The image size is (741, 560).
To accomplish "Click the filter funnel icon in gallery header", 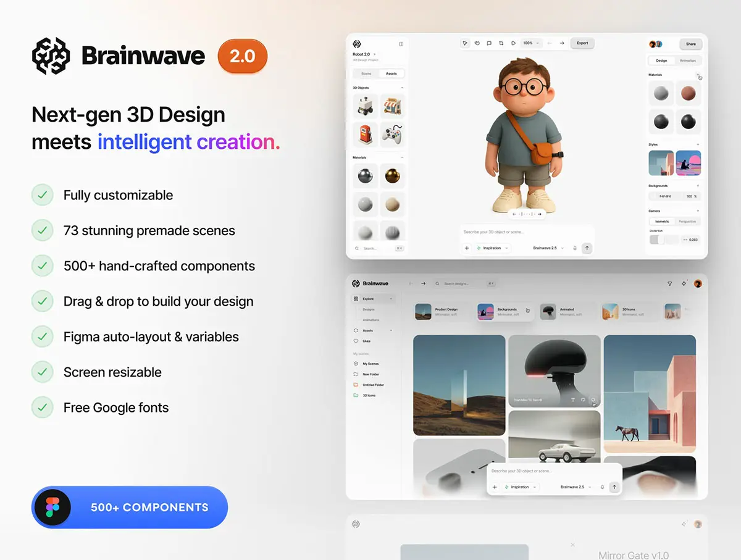I will point(670,284).
